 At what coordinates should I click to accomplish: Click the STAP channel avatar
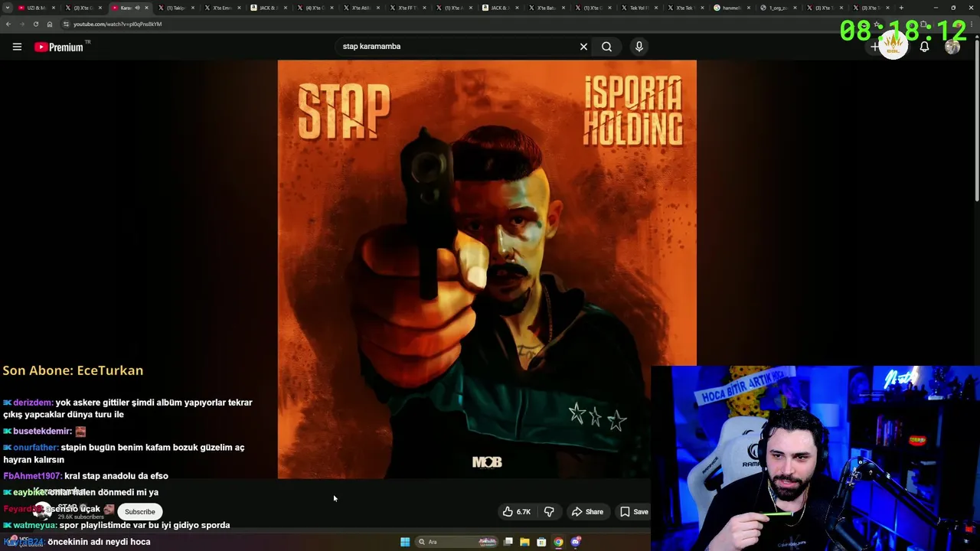[x=42, y=511]
